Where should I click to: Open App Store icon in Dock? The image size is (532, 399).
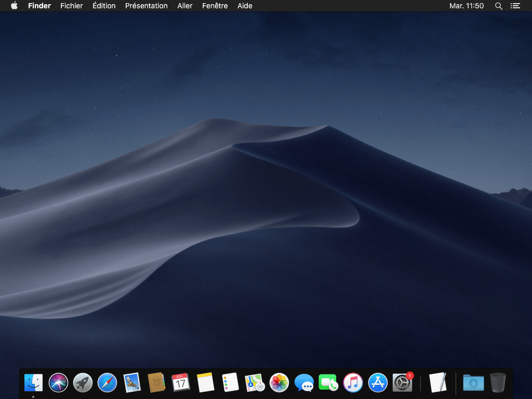(x=378, y=383)
